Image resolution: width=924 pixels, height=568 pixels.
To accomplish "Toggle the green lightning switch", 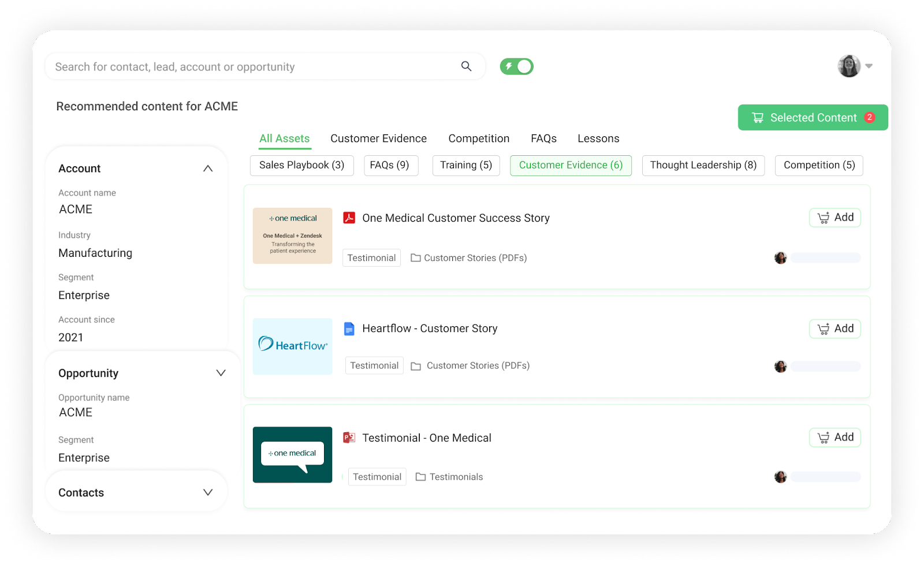I will point(516,66).
